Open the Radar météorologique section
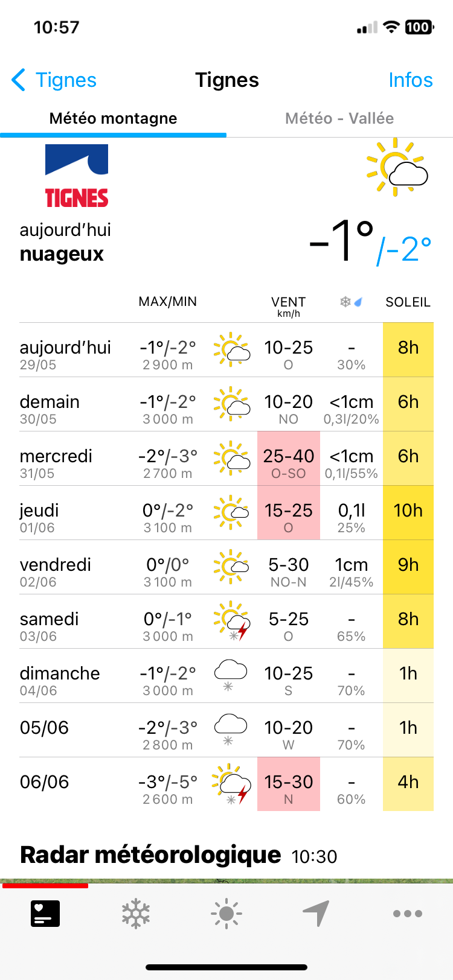 coord(150,855)
